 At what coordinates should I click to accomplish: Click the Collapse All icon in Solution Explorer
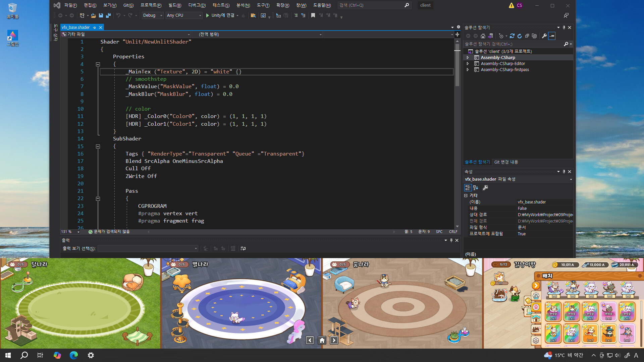pos(527,36)
